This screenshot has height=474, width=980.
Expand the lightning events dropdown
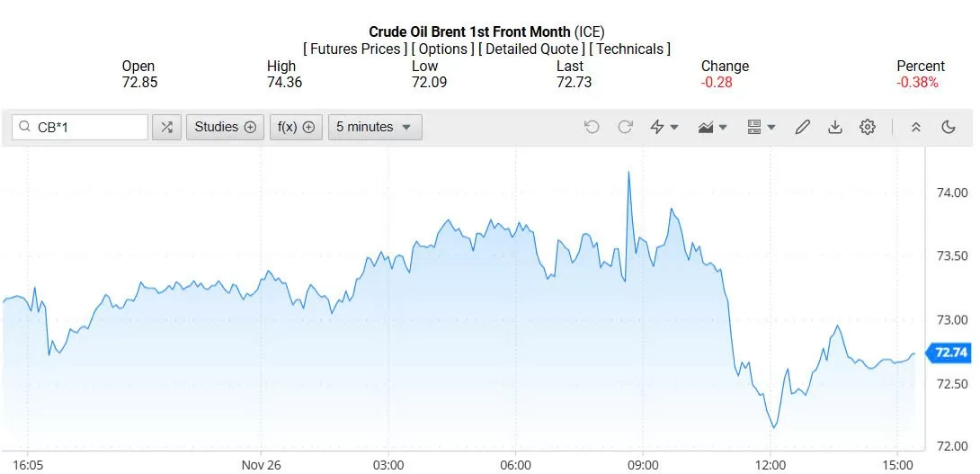click(664, 127)
